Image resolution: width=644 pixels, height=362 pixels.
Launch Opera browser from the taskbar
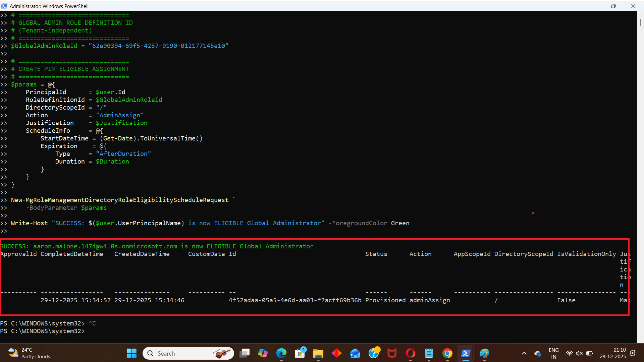point(410,353)
